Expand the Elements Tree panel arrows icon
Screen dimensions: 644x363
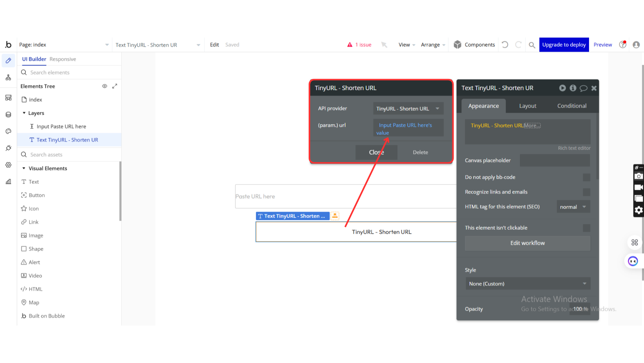[x=115, y=86]
